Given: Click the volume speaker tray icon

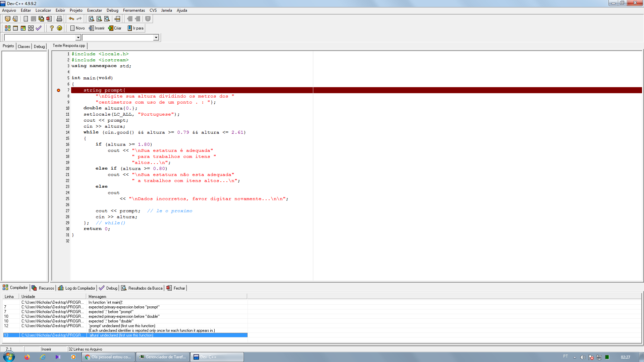Looking at the screenshot, I should 583,357.
